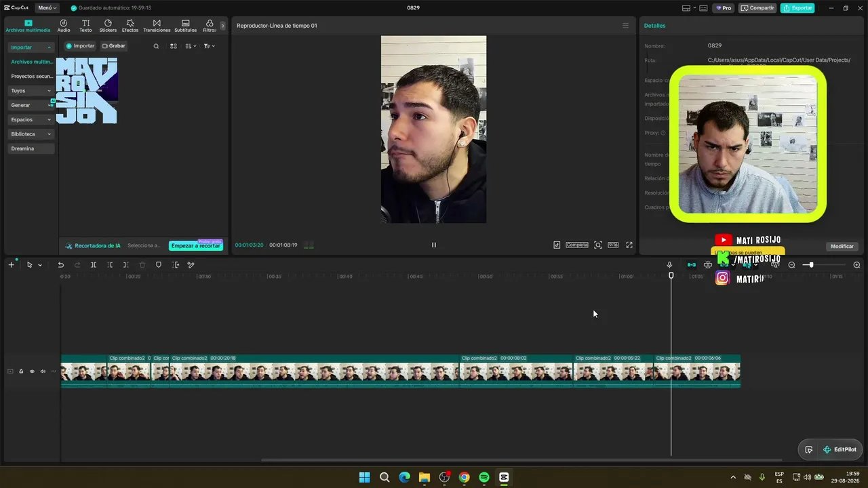Click the Importar media button

coord(80,46)
